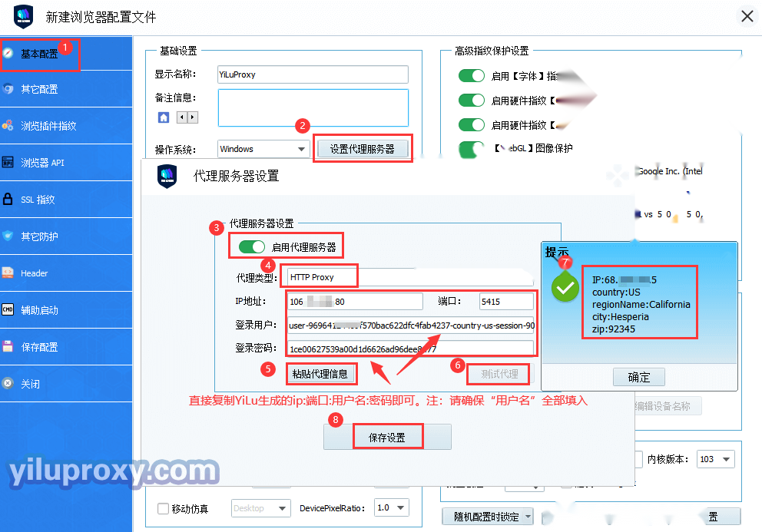Expand the 操作系统 Windows dropdown
The height and width of the screenshot is (532, 762).
(264, 149)
